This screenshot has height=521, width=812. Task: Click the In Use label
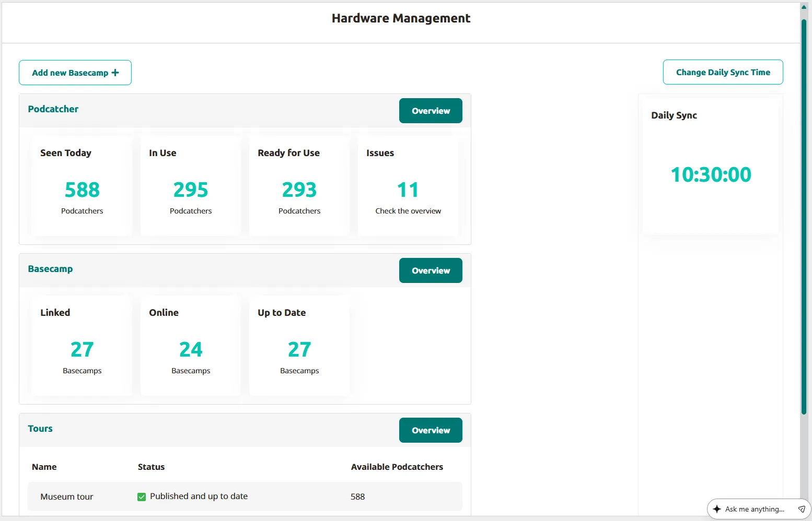(x=163, y=152)
